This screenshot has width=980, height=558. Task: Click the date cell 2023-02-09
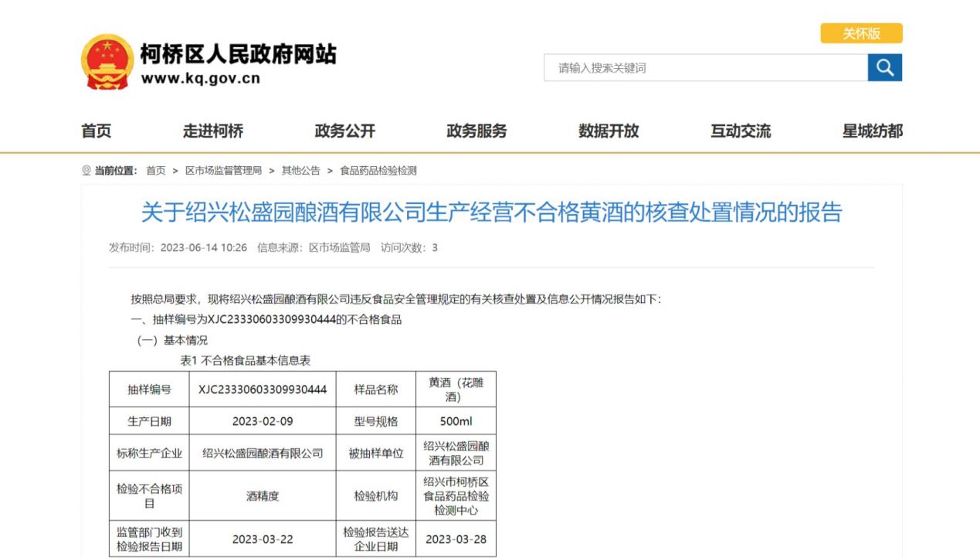(263, 422)
